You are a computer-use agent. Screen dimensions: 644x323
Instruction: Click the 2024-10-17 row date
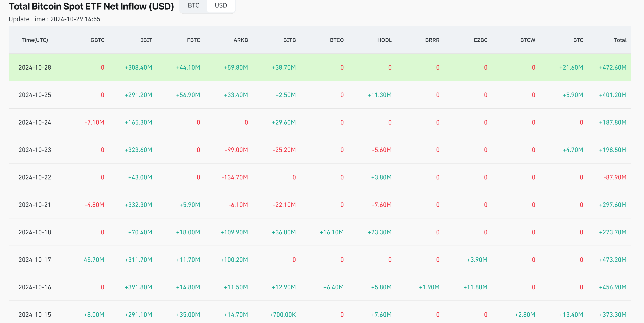click(35, 260)
